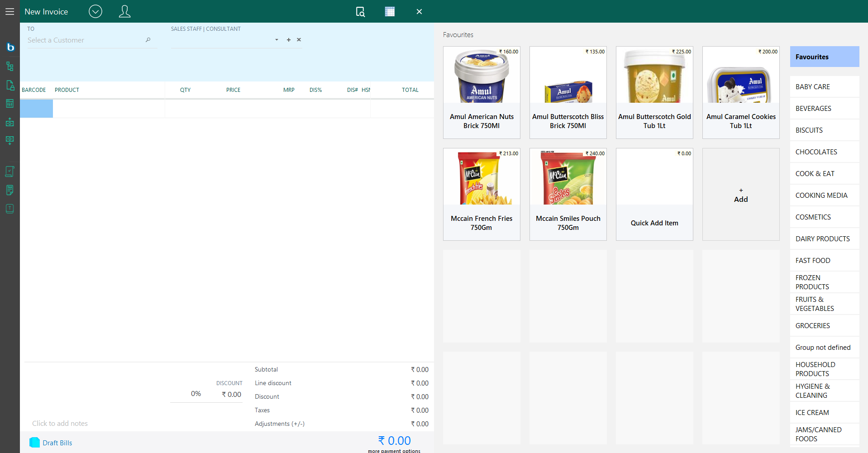Screen dimensions: 868x453
Task: Select Mccain French Fries 750Gm item
Action: click(x=482, y=194)
